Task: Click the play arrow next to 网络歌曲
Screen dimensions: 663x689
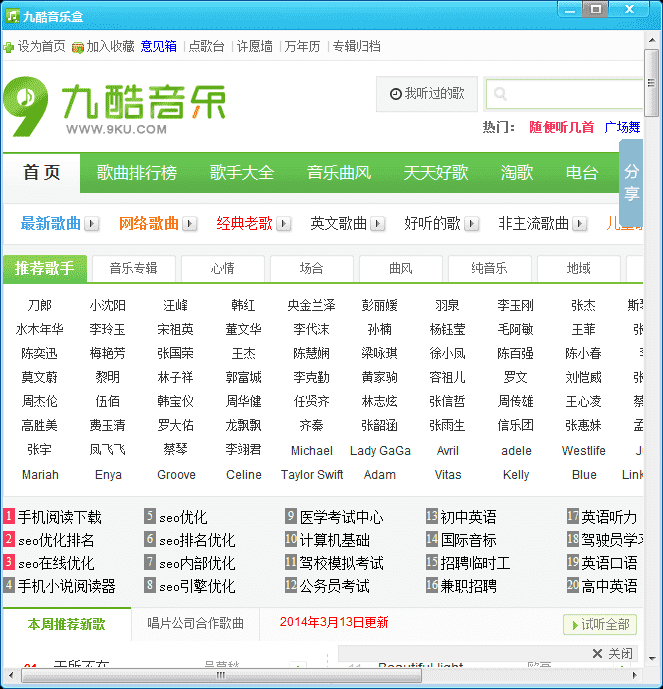Action: [190, 224]
